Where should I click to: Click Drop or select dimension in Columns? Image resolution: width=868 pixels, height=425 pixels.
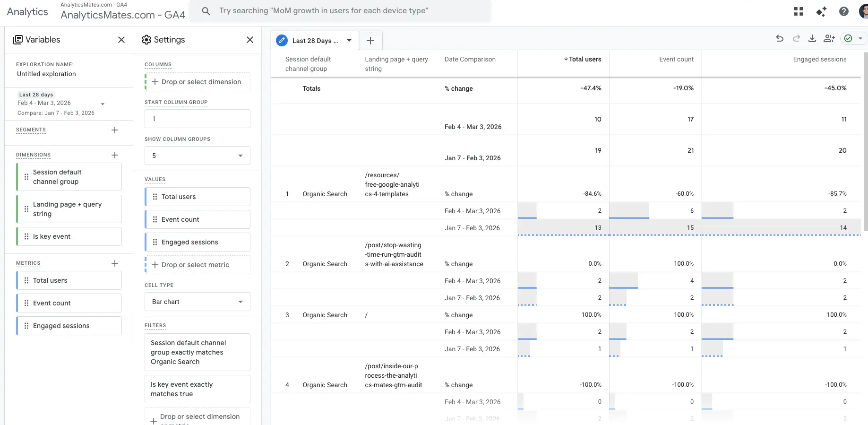click(x=198, y=82)
